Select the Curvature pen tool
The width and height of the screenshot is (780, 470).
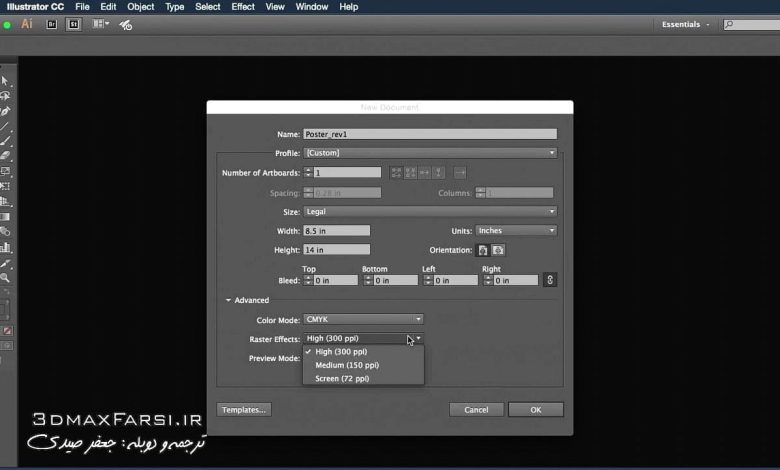5,111
